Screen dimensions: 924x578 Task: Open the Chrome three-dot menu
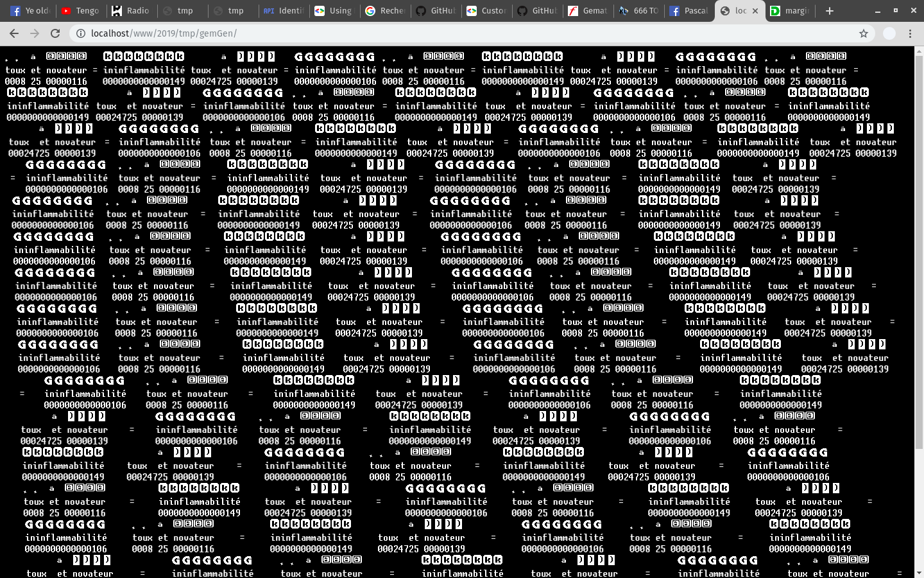[910, 33]
